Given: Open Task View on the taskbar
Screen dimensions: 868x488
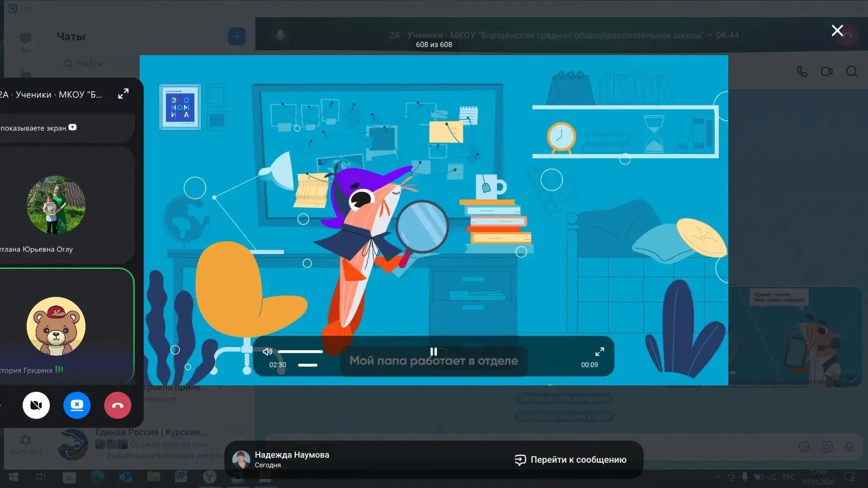Looking at the screenshot, I should point(40,477).
